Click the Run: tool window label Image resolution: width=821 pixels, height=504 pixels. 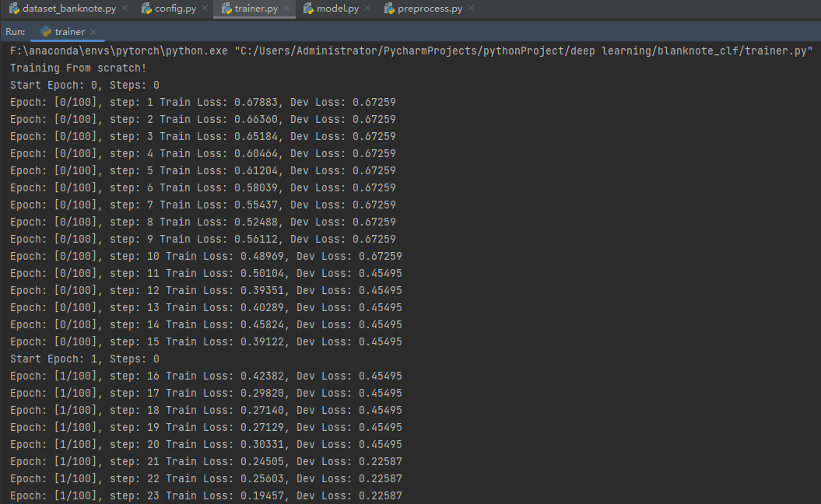point(16,32)
